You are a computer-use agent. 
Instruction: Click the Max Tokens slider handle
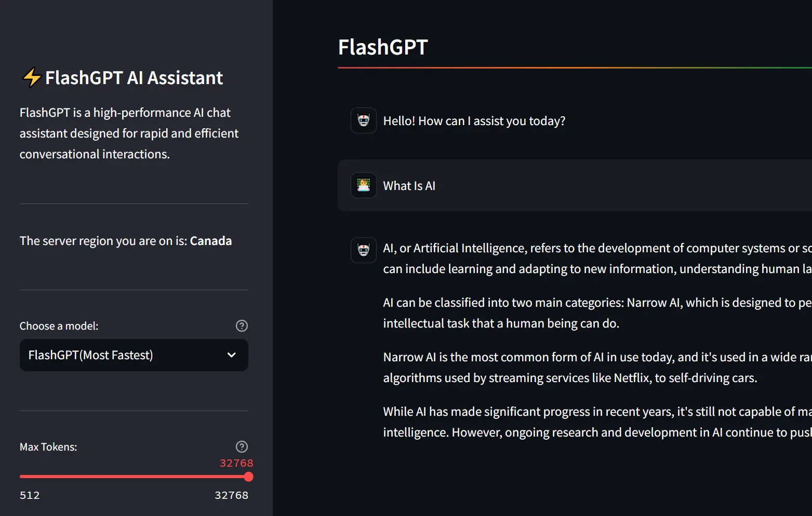pos(248,477)
